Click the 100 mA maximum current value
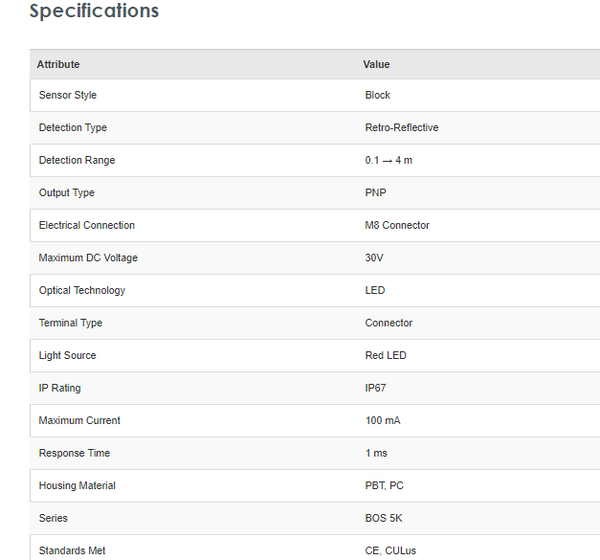The image size is (600, 560). coord(383,420)
